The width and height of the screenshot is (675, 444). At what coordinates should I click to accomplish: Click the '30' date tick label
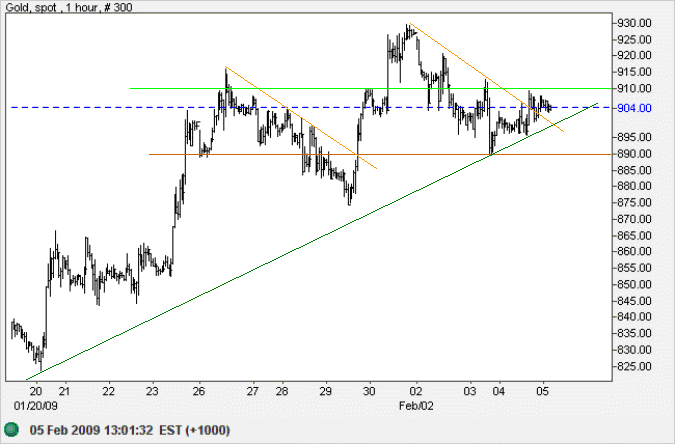[369, 391]
